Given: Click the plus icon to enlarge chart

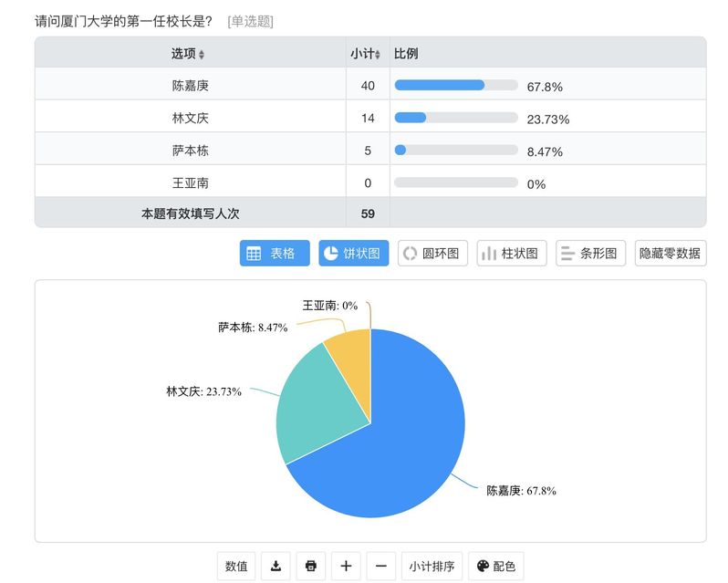Looking at the screenshot, I should coord(346,566).
